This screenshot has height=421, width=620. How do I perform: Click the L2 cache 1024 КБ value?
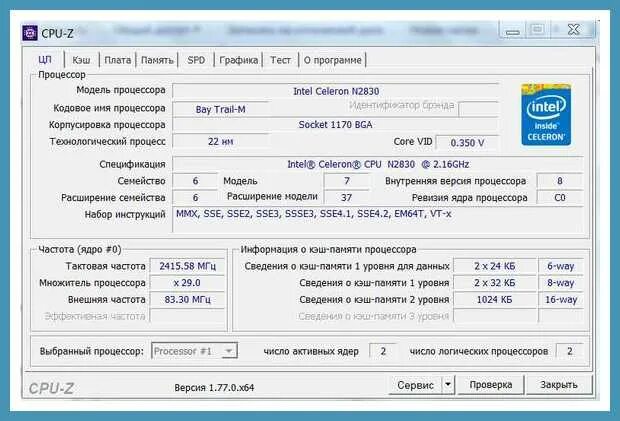pyautogui.click(x=495, y=300)
